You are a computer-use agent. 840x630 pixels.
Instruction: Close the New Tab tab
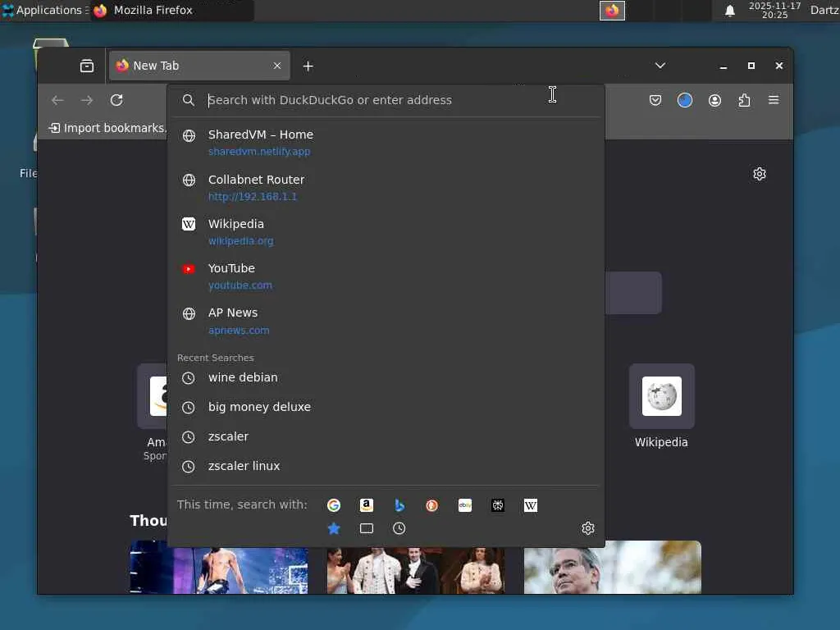click(277, 66)
